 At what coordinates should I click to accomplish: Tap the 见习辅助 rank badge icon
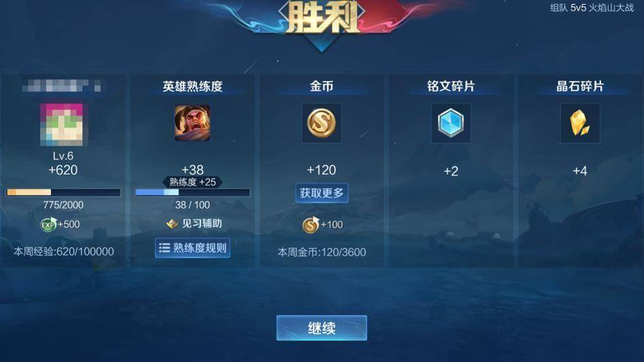pyautogui.click(x=172, y=224)
